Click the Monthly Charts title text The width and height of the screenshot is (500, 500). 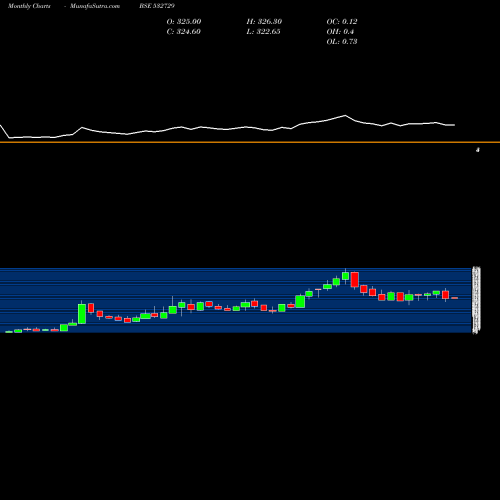tap(29, 6)
